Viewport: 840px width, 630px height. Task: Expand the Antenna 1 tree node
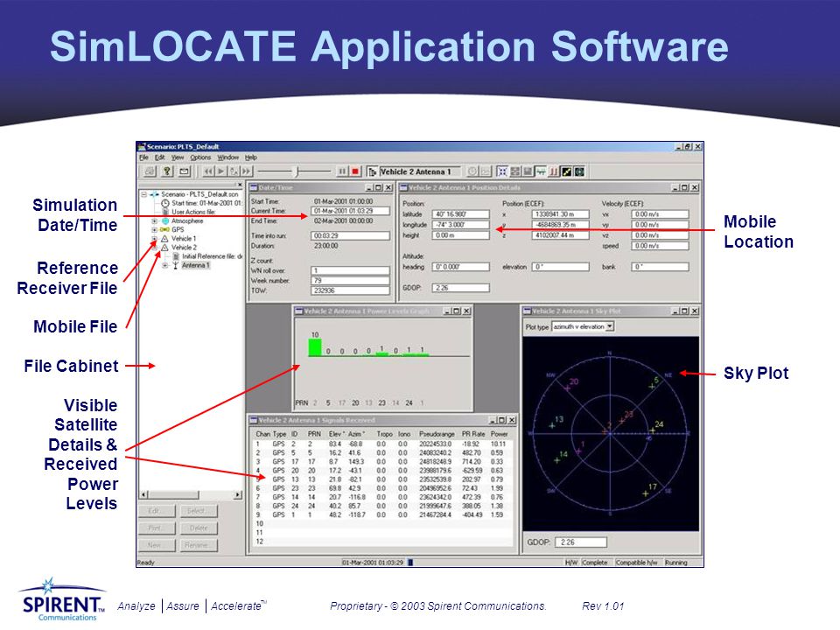pos(165,265)
